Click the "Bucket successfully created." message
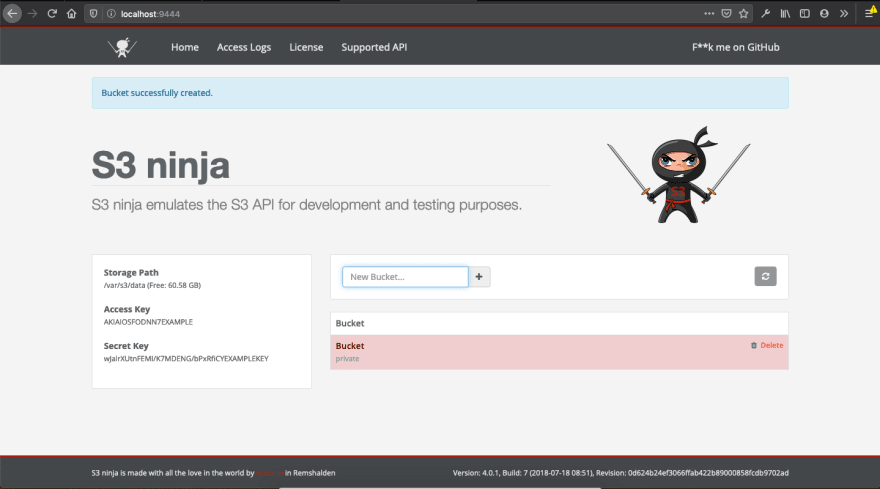The width and height of the screenshot is (880, 489). [x=157, y=93]
